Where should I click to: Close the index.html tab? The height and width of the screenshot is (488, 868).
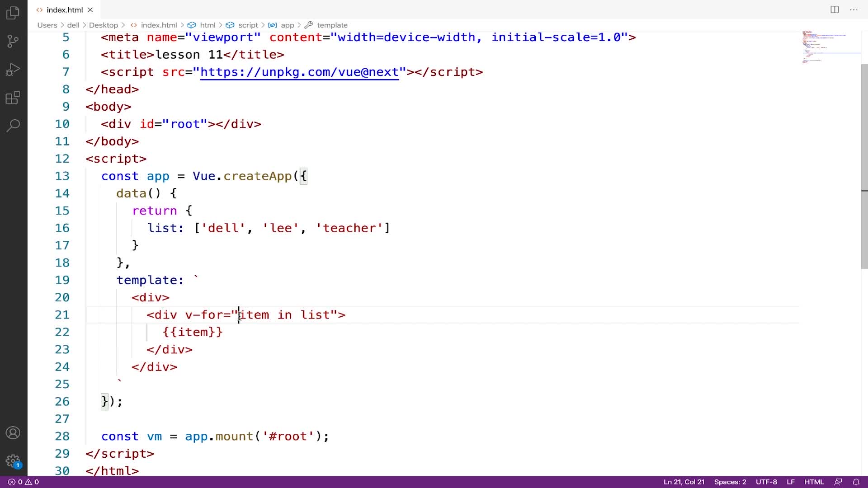pos(90,9)
